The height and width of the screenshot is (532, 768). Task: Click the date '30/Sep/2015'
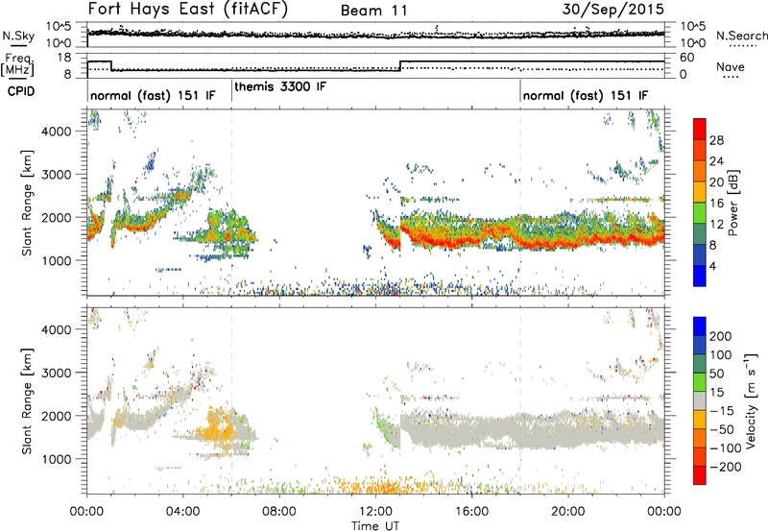pyautogui.click(x=612, y=10)
